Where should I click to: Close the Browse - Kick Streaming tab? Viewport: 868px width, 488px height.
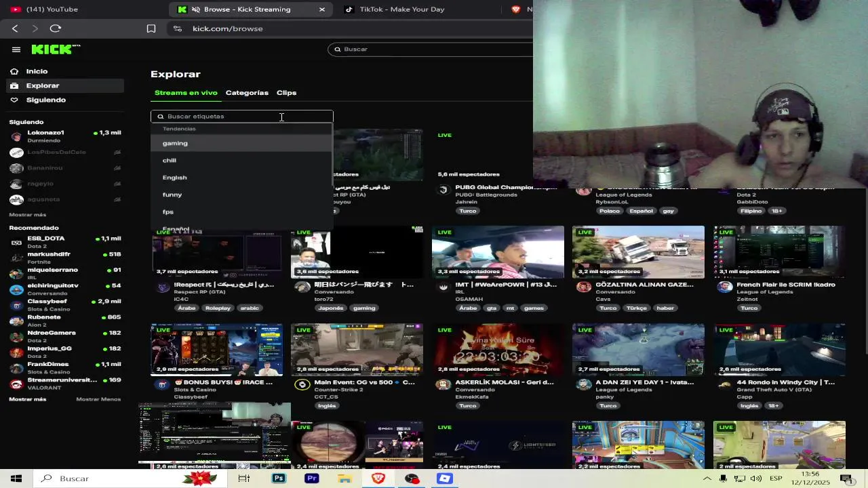pyautogui.click(x=322, y=9)
